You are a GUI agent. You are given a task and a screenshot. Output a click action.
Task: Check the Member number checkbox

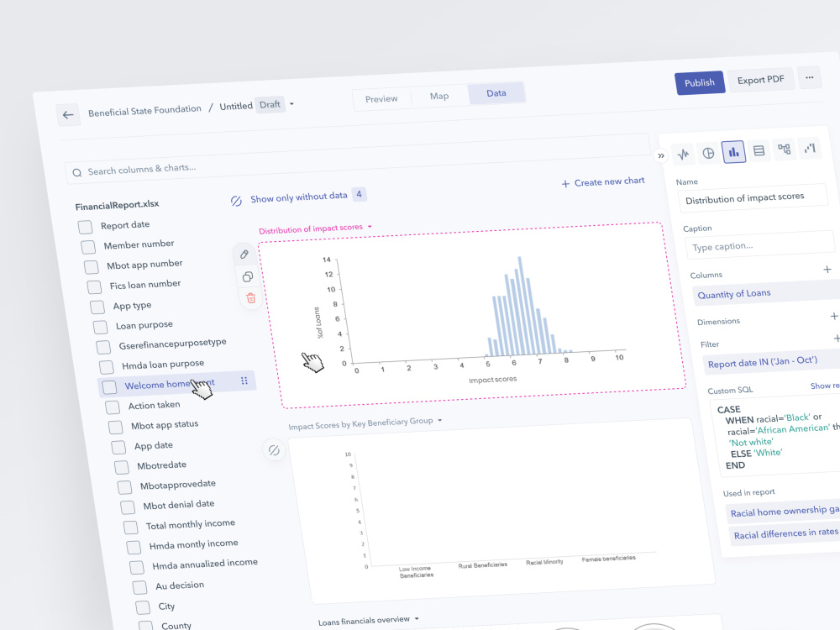[x=88, y=247]
